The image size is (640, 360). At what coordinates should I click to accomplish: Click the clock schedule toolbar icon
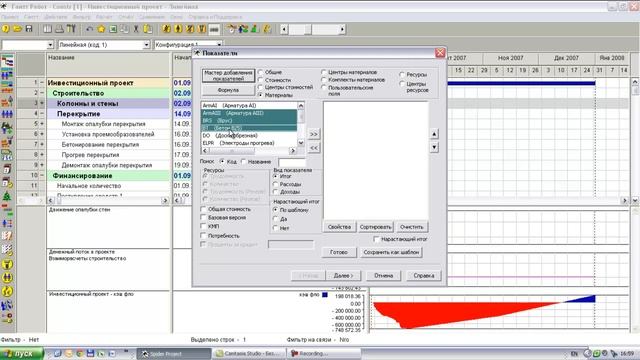(232, 29)
